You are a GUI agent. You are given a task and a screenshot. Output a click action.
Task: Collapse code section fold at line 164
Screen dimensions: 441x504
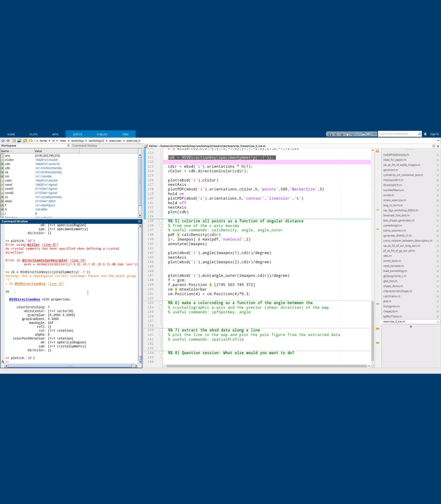click(x=161, y=353)
